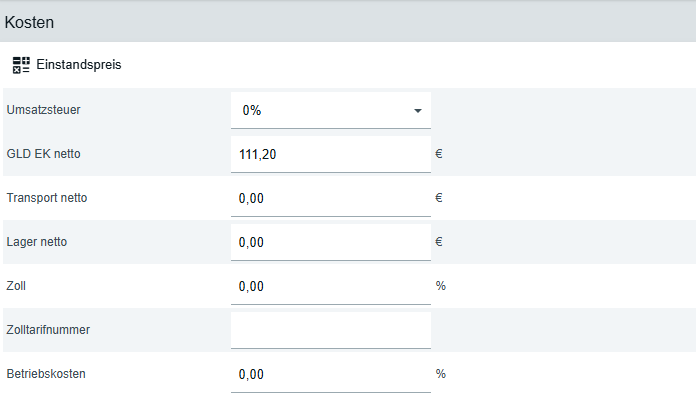Focus the Transport netto value field
Image resolution: width=696 pixels, height=401 pixels.
click(330, 198)
